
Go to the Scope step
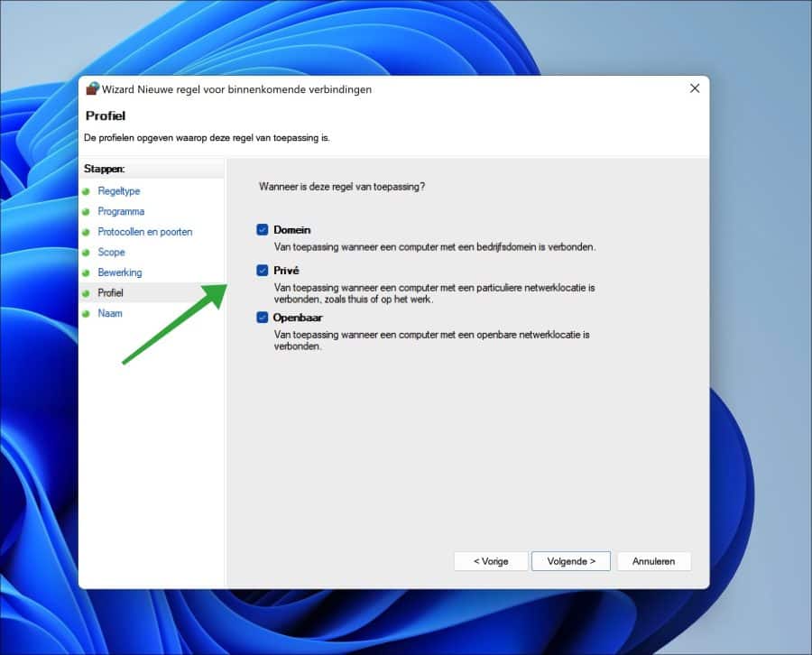(x=111, y=252)
